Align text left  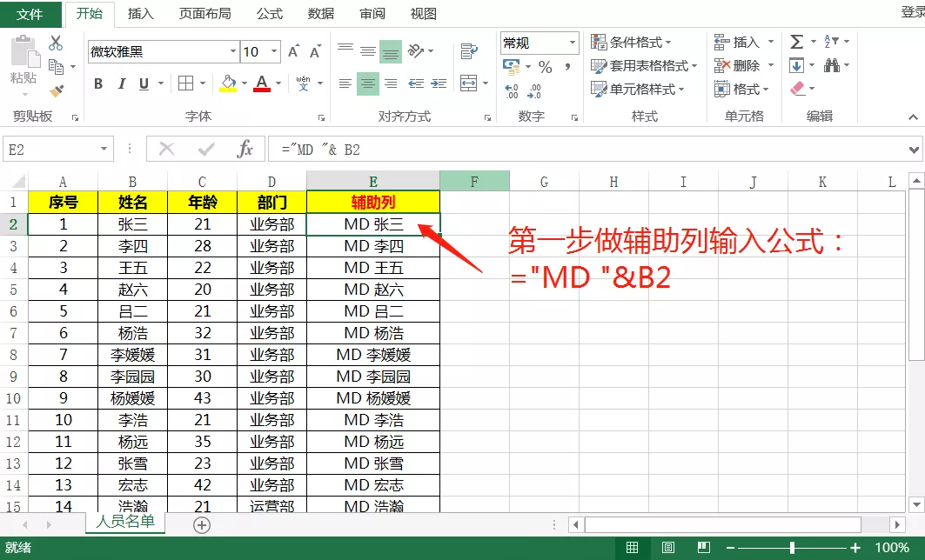345,83
